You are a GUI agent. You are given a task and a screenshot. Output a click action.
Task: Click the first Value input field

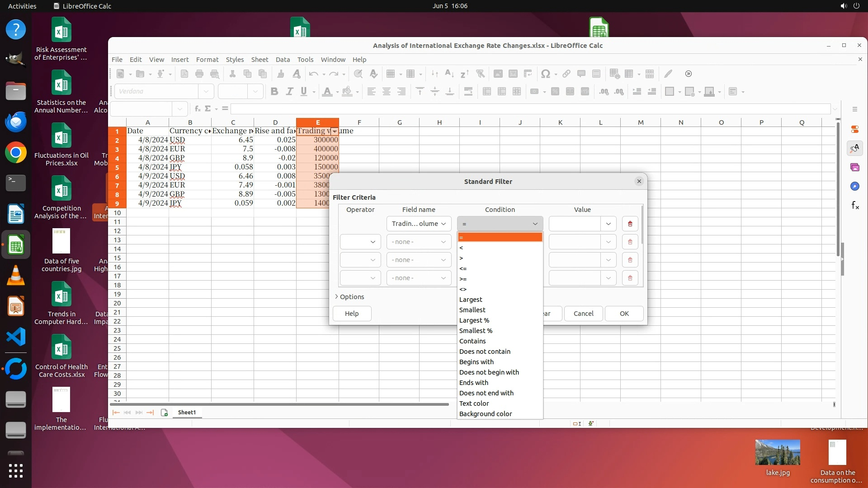tap(575, 224)
